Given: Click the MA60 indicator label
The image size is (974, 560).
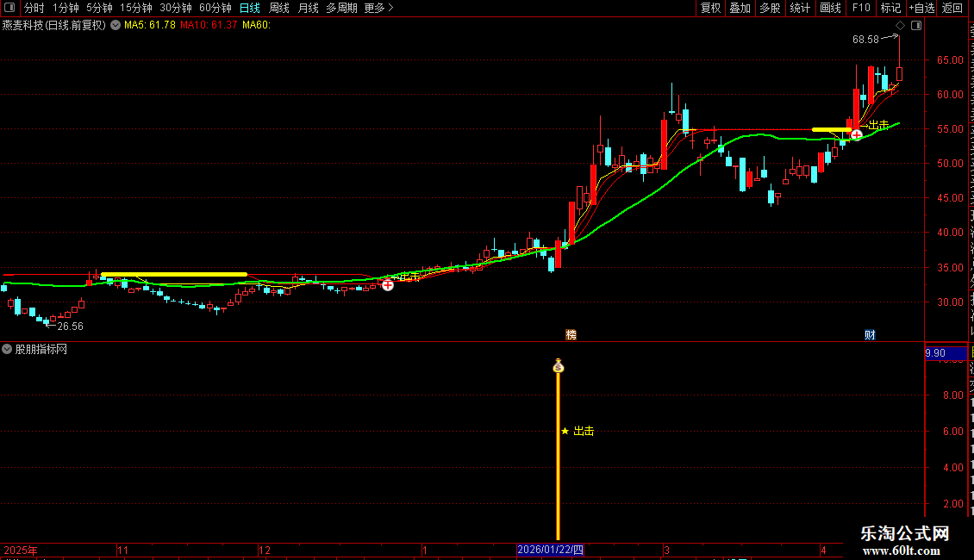Looking at the screenshot, I should (257, 25).
